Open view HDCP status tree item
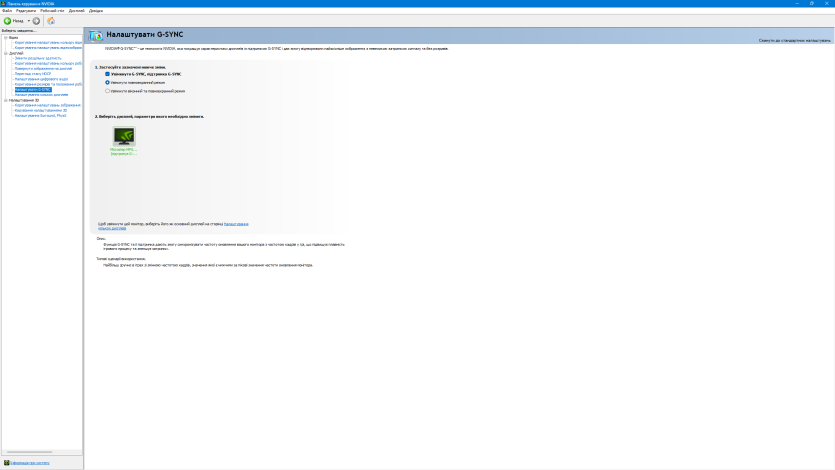Screen dimensions: 835x470 click(33, 74)
